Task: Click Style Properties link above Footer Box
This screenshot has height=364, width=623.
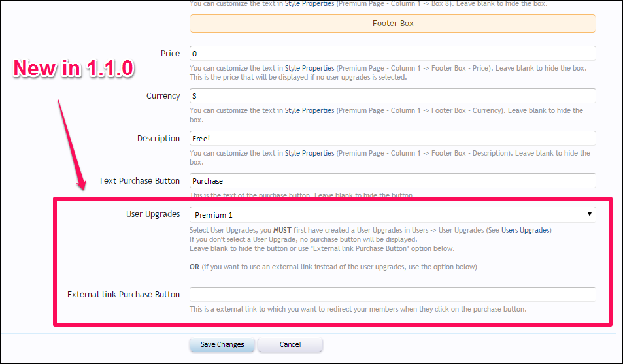Action: (309, 4)
